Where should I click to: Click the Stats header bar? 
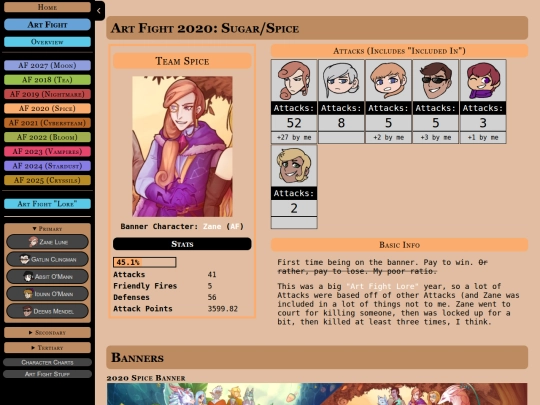tap(182, 244)
